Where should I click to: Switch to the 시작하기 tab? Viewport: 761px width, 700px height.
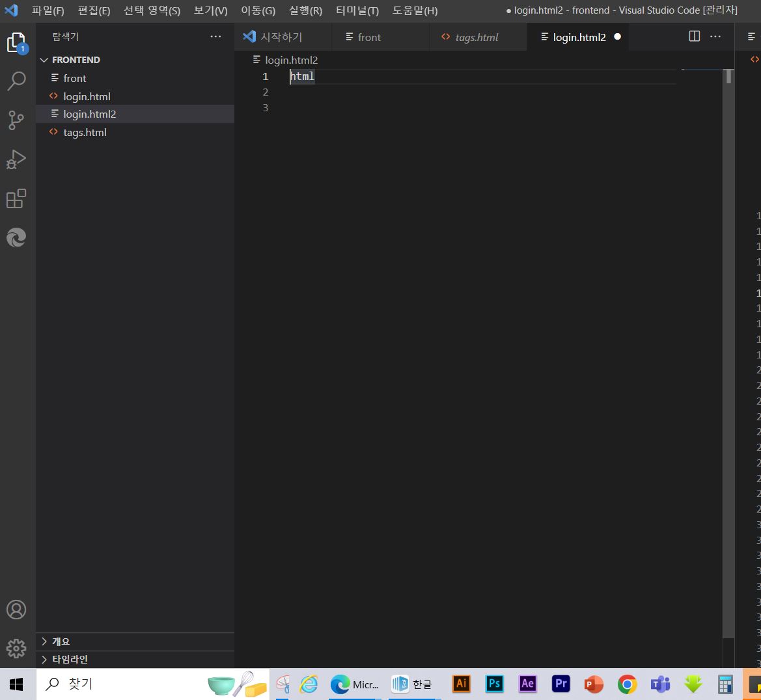pyautogui.click(x=283, y=37)
